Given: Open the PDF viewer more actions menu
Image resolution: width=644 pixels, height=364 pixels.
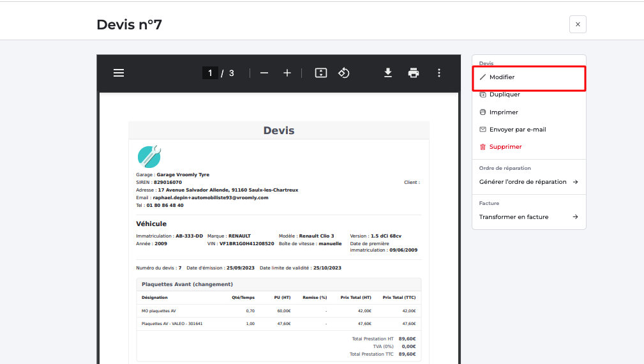Looking at the screenshot, I should 439,73.
